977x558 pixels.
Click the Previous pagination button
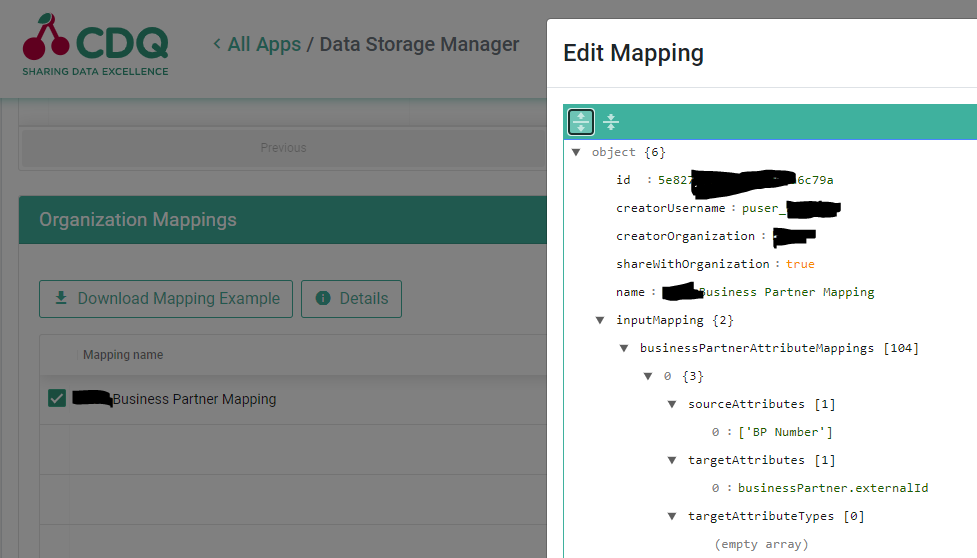[x=283, y=148]
